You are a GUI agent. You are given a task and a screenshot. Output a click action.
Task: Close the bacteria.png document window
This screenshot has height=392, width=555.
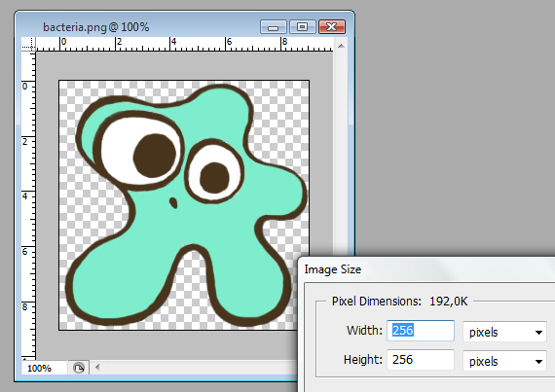point(332,27)
